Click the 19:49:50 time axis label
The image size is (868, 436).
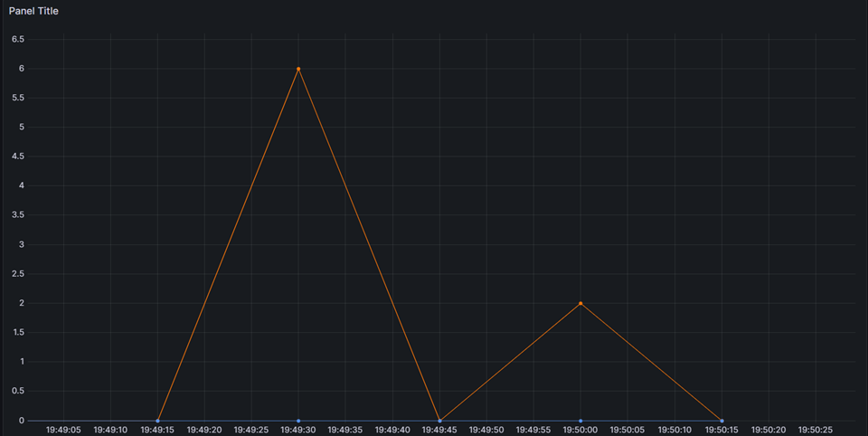point(486,430)
